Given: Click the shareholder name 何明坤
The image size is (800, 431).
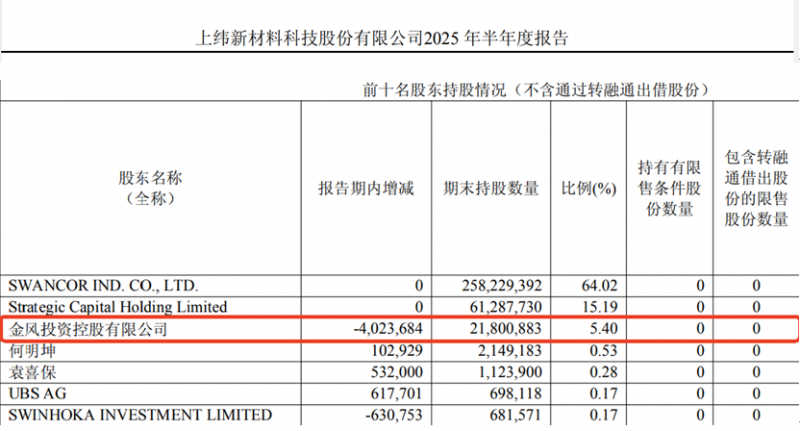Looking at the screenshot, I should pos(32,351).
